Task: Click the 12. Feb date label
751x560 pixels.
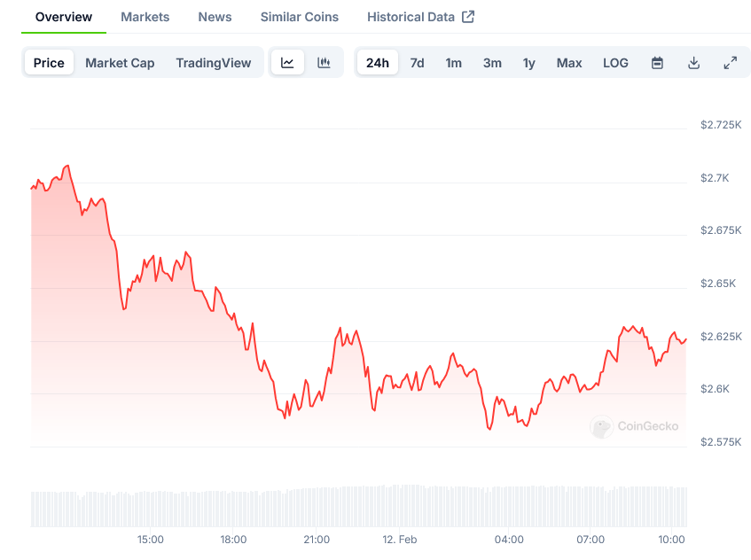Action: point(400,540)
